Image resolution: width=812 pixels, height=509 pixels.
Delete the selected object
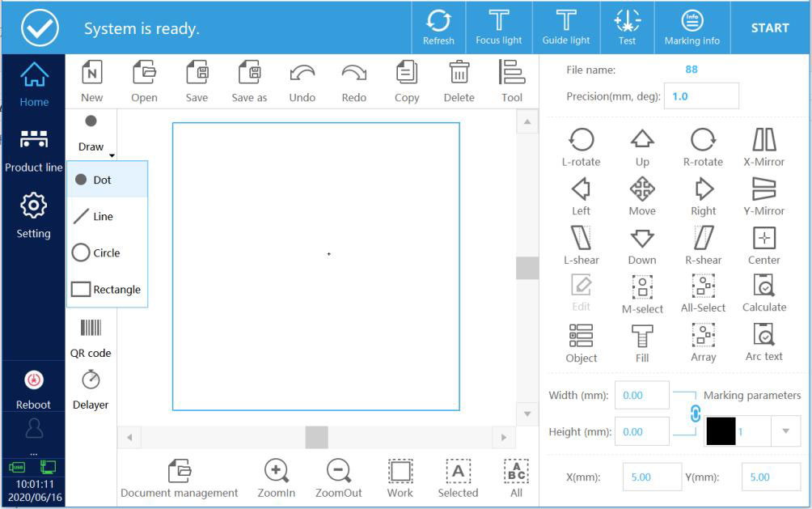tap(459, 82)
